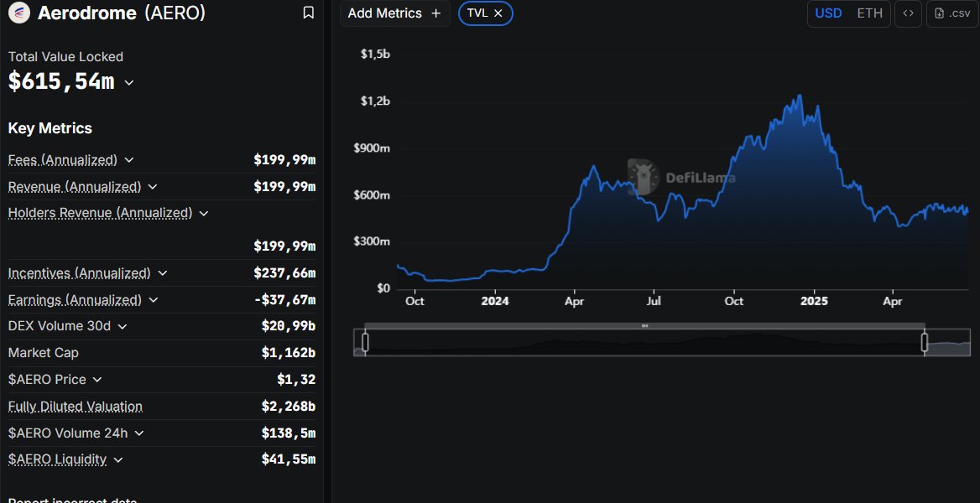Click the range slider top grip bar

tap(645, 326)
